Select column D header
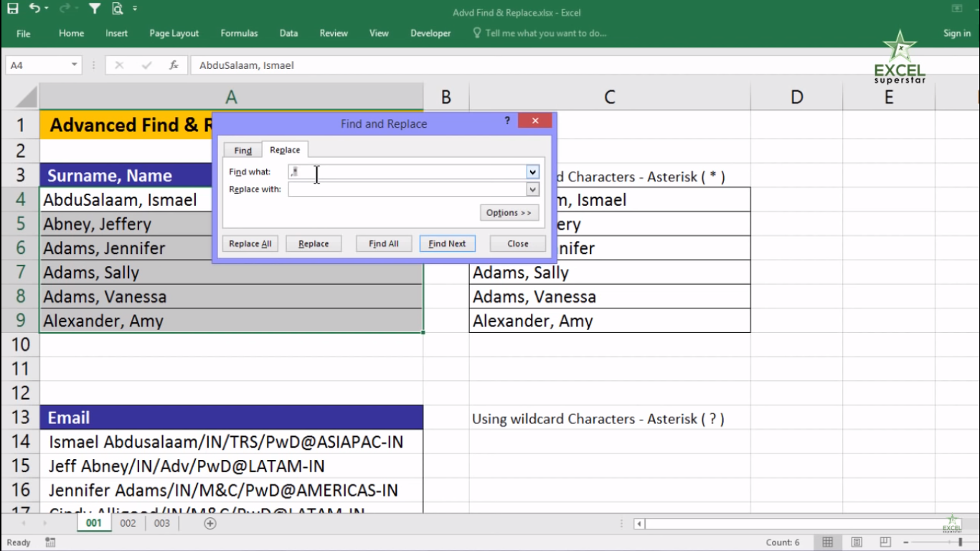Image resolution: width=980 pixels, height=551 pixels. [797, 97]
